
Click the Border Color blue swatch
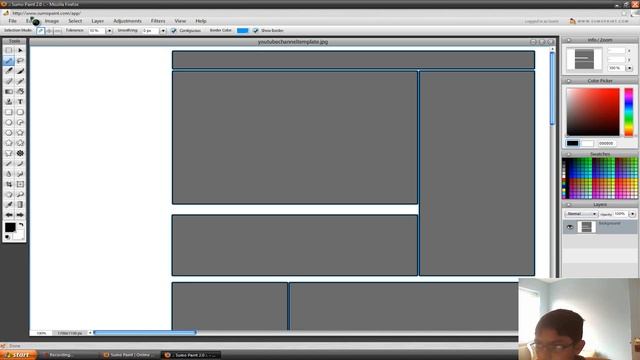tap(242, 31)
